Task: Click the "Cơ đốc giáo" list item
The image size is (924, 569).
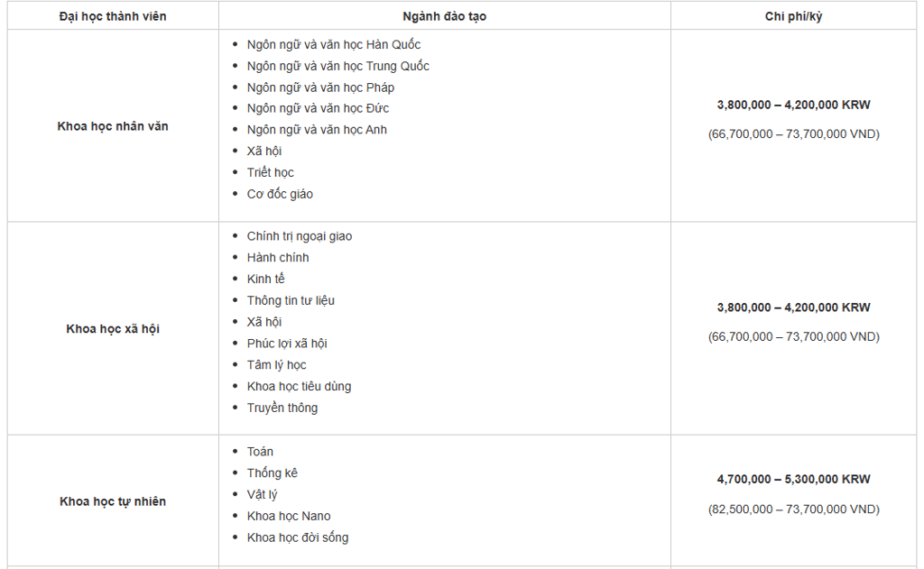Action: [280, 194]
